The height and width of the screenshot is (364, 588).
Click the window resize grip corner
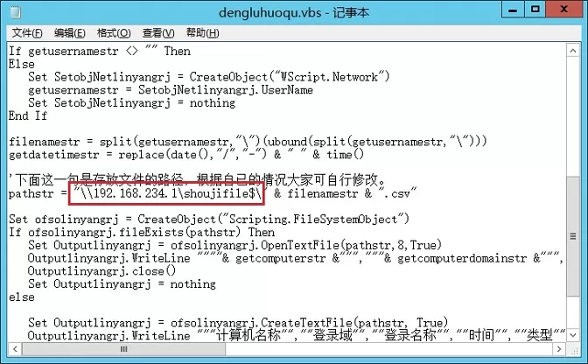[x=574, y=350]
